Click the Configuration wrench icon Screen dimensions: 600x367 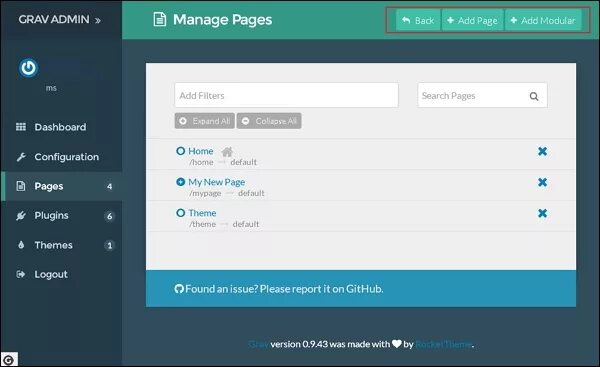(21, 157)
